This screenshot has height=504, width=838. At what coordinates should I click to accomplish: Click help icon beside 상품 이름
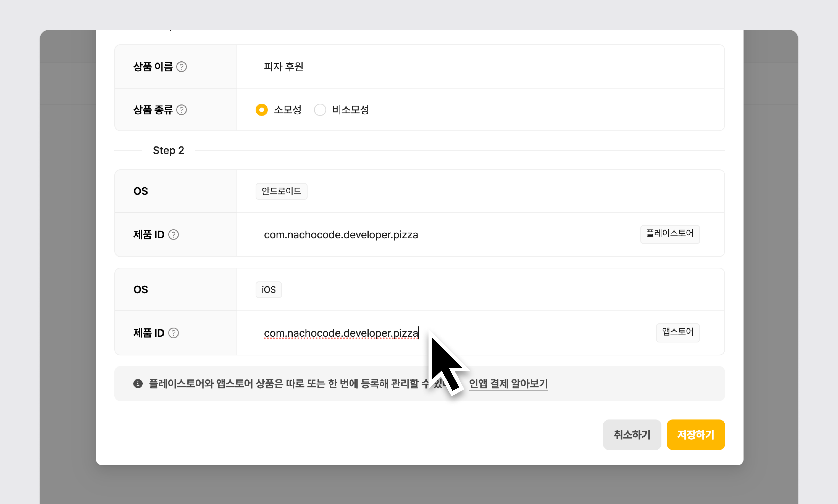click(181, 67)
